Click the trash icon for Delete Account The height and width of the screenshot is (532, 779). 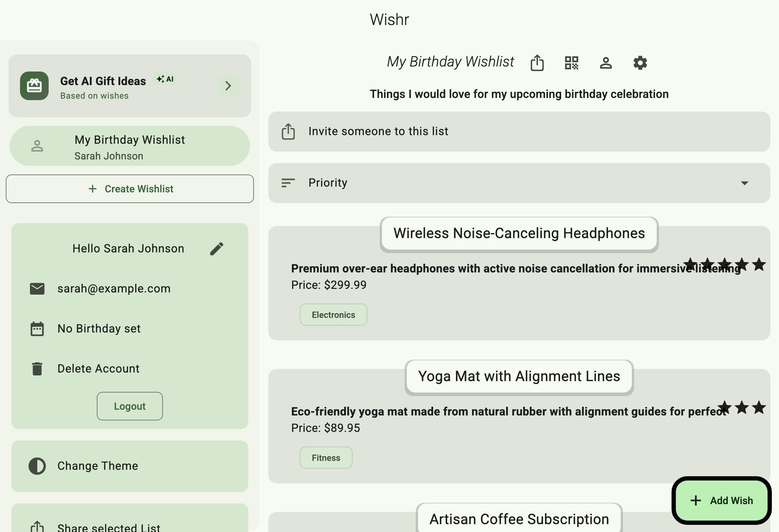tap(37, 369)
